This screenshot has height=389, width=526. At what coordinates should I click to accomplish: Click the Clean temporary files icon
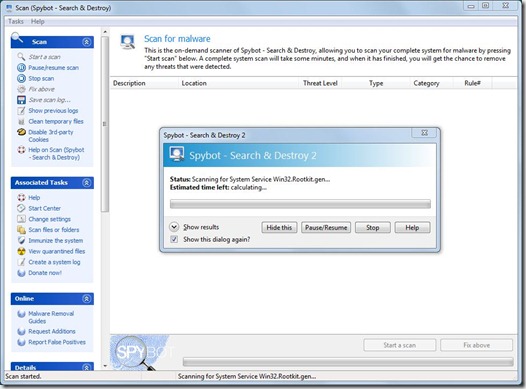tap(21, 121)
